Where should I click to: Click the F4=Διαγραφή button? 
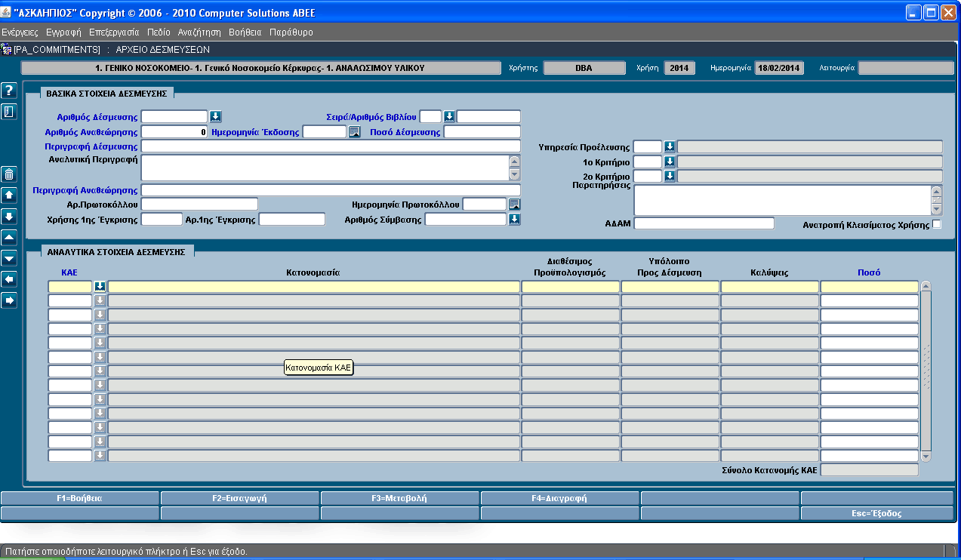[560, 498]
